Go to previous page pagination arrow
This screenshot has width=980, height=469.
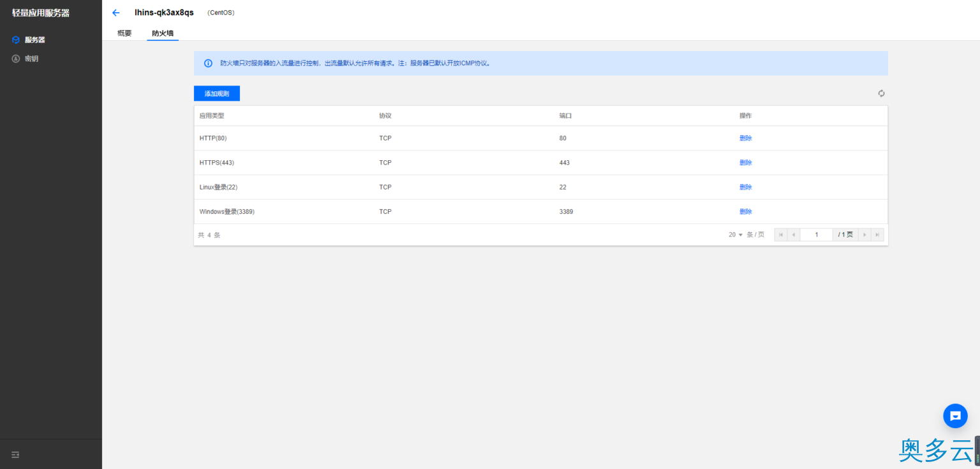point(794,235)
